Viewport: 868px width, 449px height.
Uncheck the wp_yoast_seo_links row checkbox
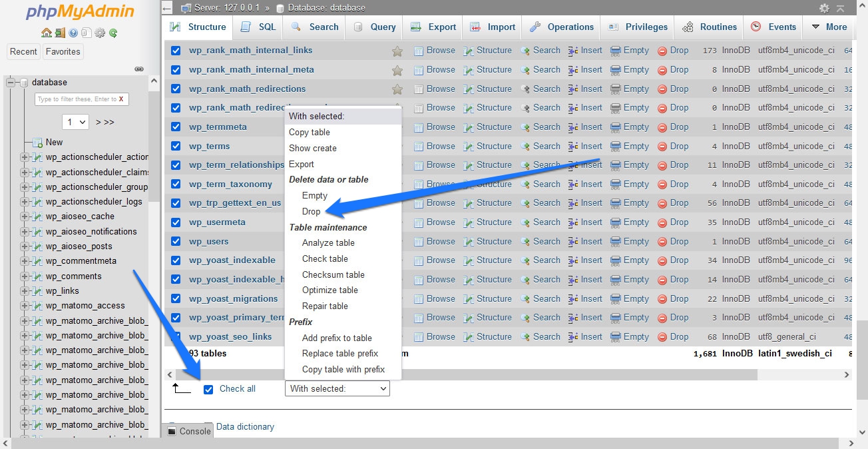click(x=176, y=336)
